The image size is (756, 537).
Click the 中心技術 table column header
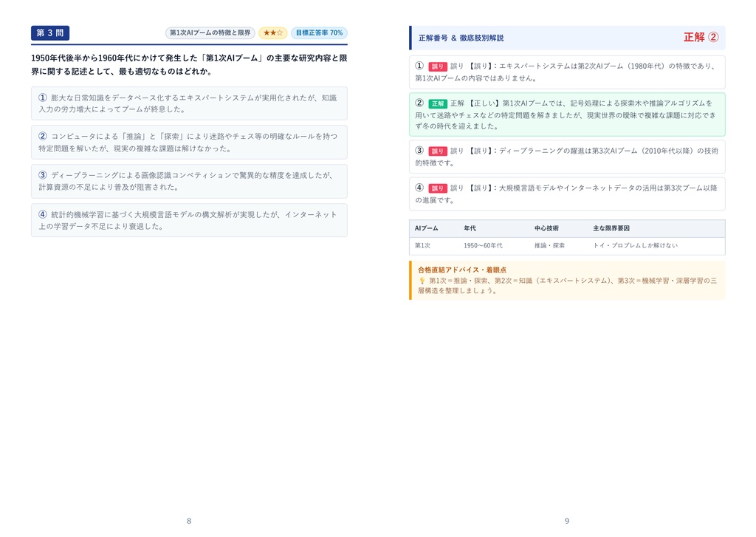pyautogui.click(x=546, y=228)
